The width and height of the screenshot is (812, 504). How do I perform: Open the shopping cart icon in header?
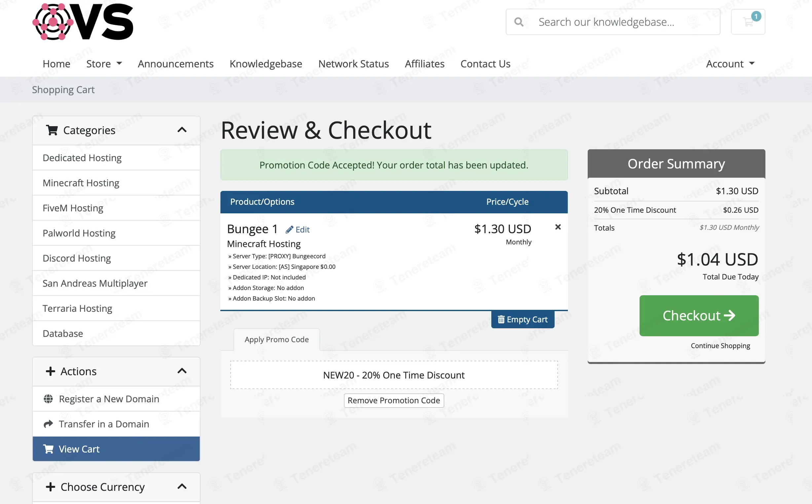[748, 22]
